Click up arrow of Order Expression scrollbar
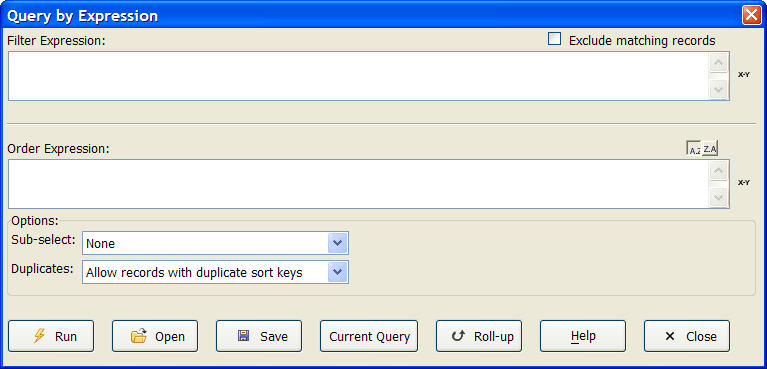 [x=719, y=171]
